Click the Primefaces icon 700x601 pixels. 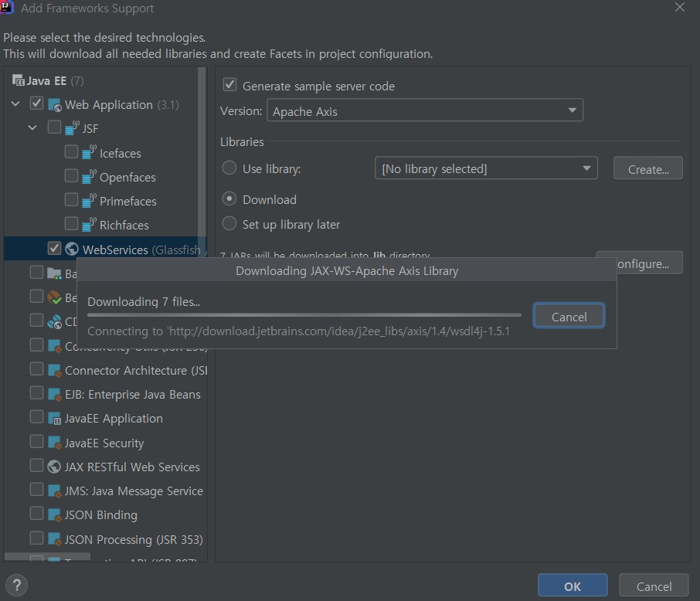[x=89, y=201]
